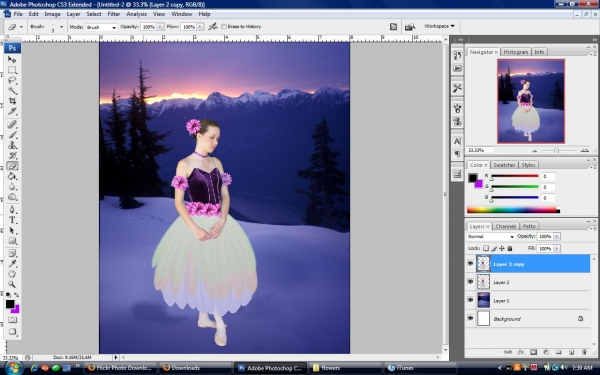Image resolution: width=600 pixels, height=375 pixels.
Task: Click the foreground color swatch in toolbox
Action: (x=10, y=304)
